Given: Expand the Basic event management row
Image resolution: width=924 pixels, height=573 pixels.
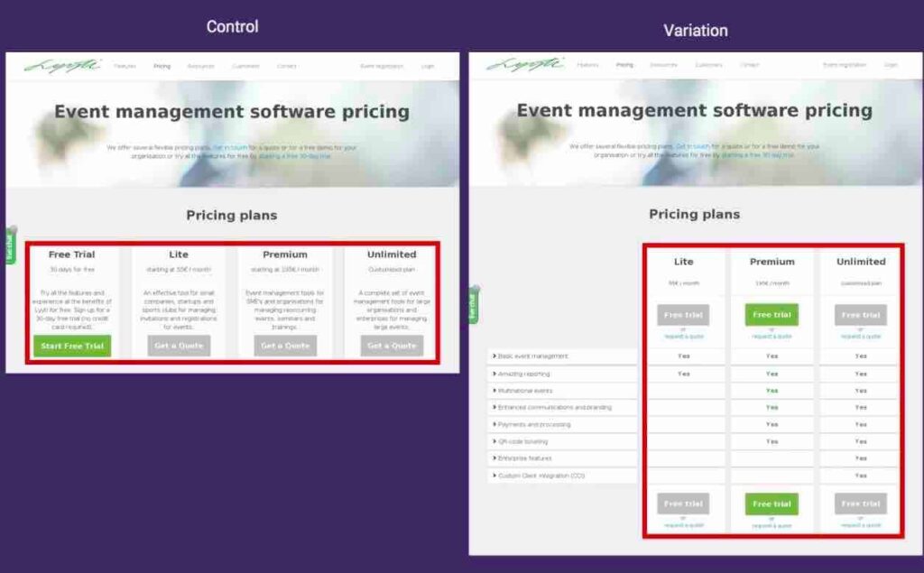Looking at the screenshot, I should click(533, 356).
